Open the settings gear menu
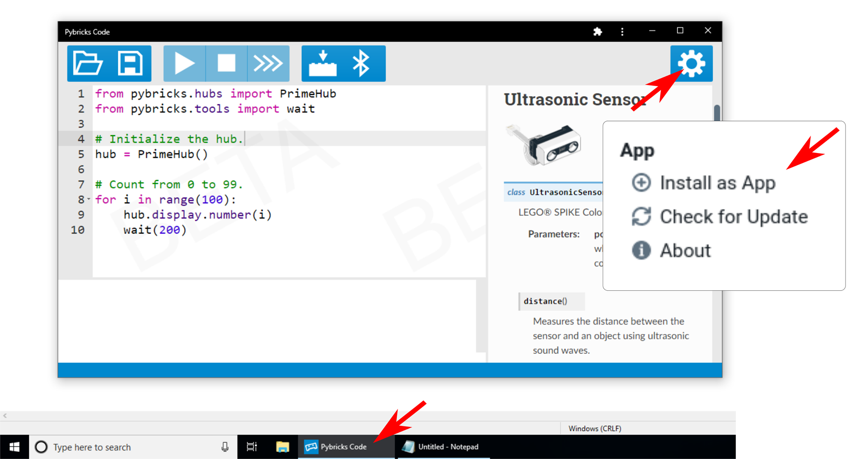Viewport: 868px width, 459px height. point(691,64)
